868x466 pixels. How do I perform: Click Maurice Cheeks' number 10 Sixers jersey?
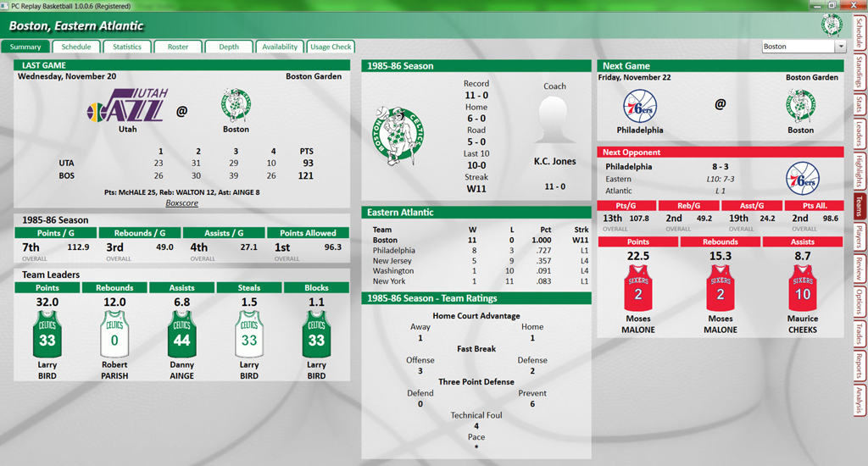802,286
